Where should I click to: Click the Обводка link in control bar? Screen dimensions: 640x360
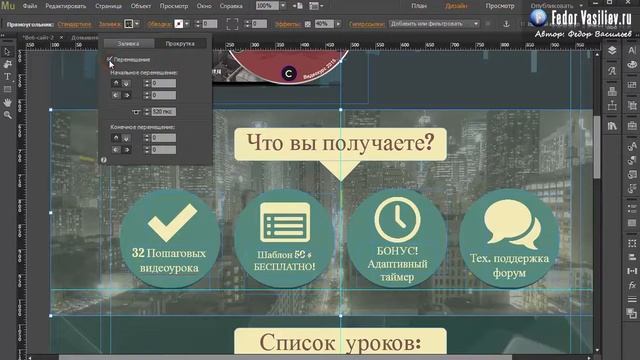point(159,24)
